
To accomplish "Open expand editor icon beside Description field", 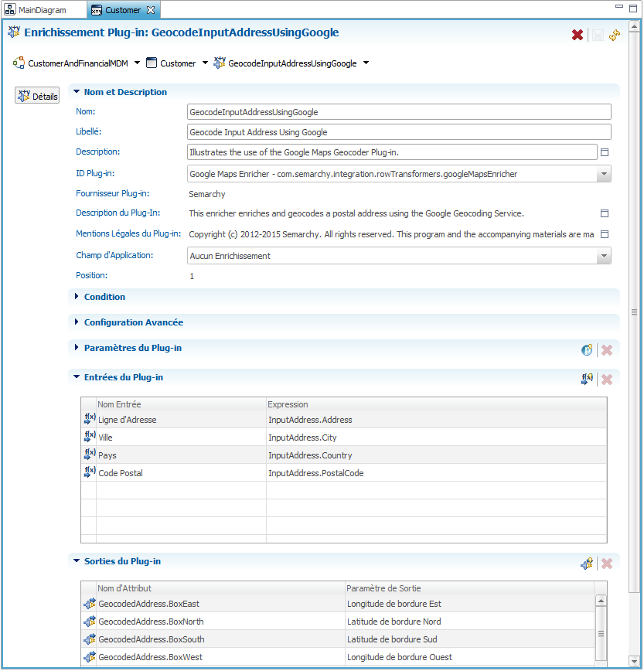I will pyautogui.click(x=605, y=152).
